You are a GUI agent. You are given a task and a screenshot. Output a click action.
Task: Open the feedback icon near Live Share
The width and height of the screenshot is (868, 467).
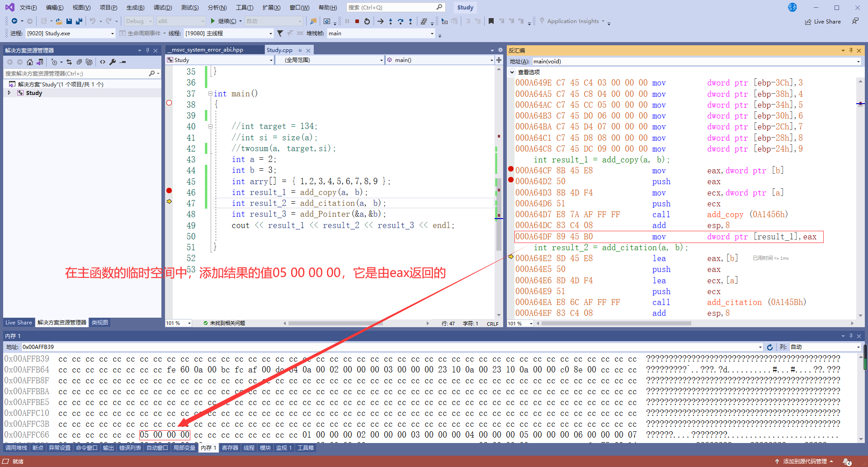click(x=855, y=21)
